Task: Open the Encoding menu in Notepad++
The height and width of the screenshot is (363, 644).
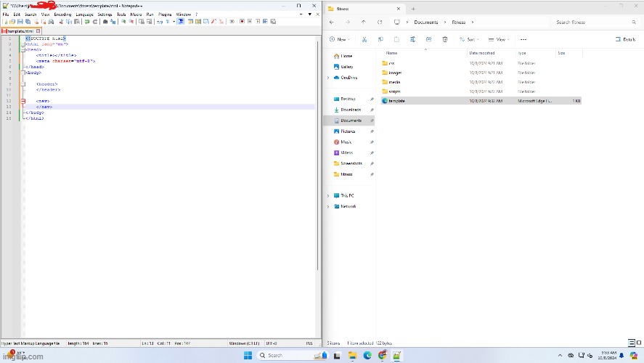Action: point(62,15)
